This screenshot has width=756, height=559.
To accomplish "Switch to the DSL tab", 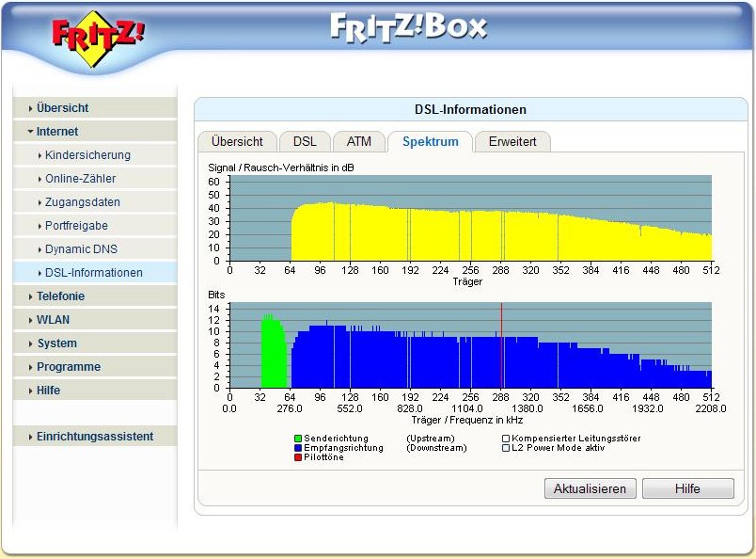I will pos(305,141).
